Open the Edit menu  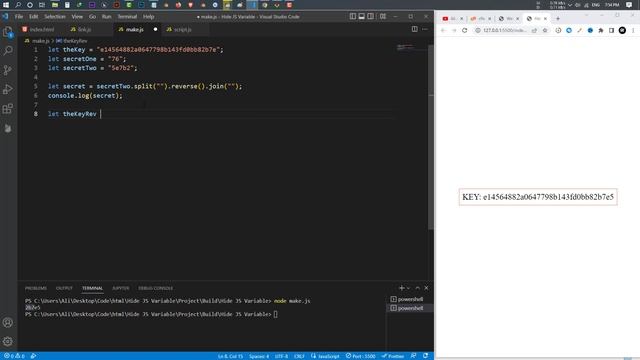coord(33,17)
